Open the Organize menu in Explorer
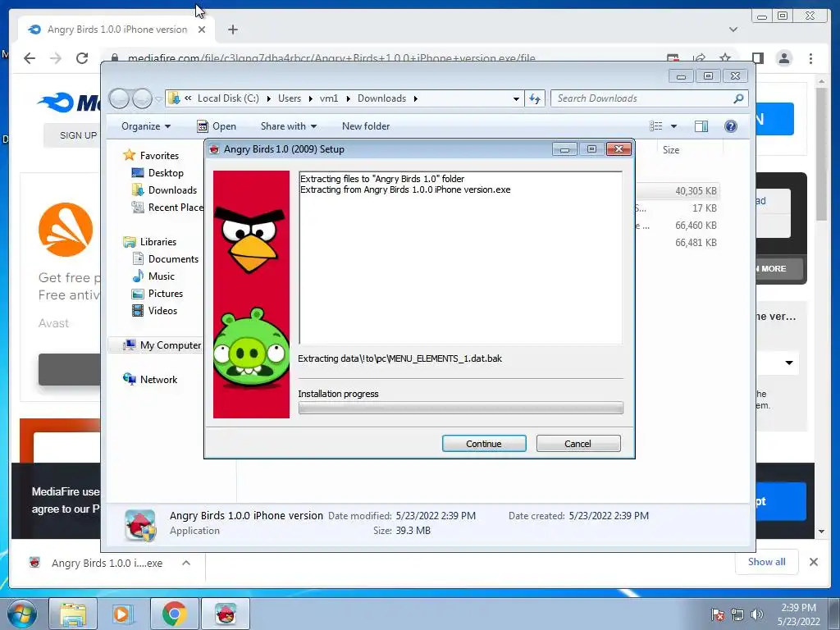This screenshot has height=630, width=840. pyautogui.click(x=146, y=126)
